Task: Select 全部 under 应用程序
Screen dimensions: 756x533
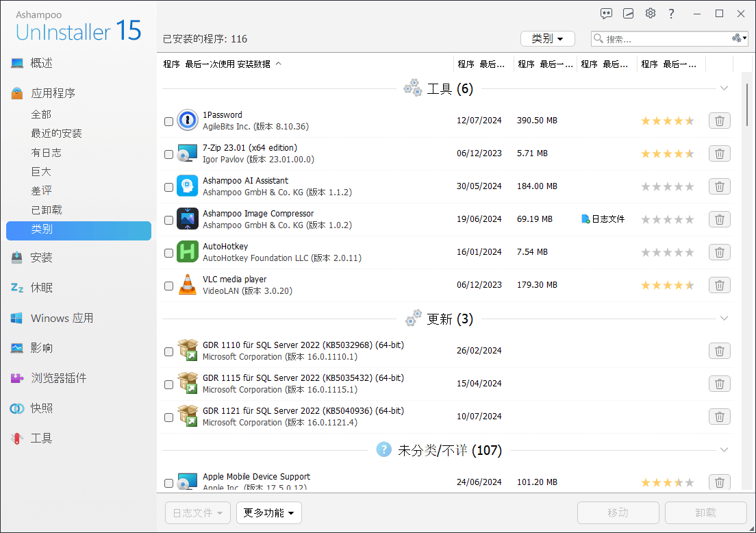Action: pos(41,114)
